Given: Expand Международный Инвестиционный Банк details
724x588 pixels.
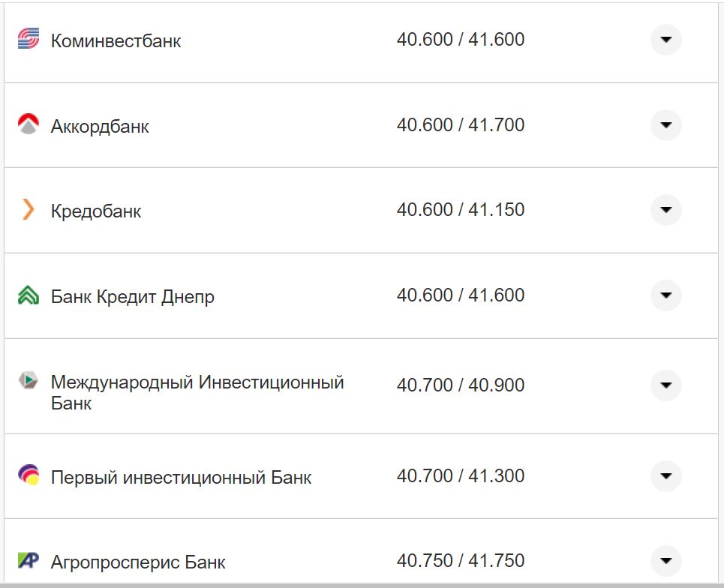Looking at the screenshot, I should 665,385.
